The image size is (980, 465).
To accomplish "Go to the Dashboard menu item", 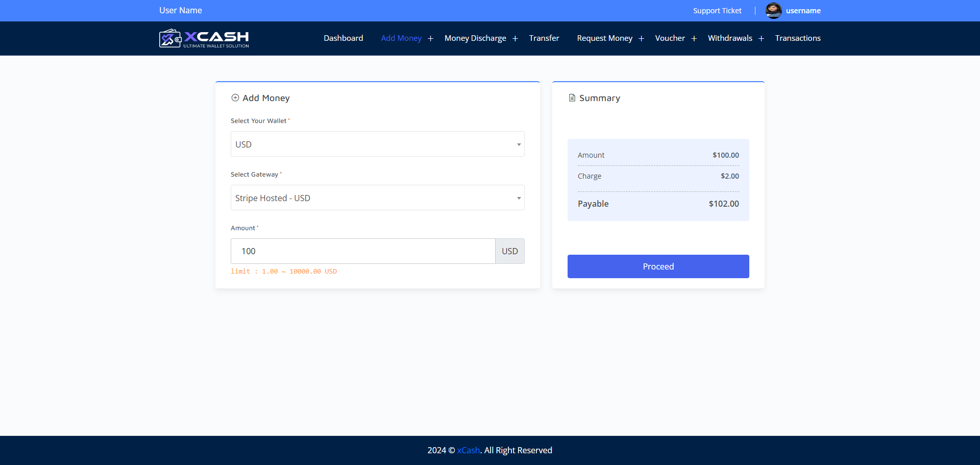I will click(x=344, y=38).
